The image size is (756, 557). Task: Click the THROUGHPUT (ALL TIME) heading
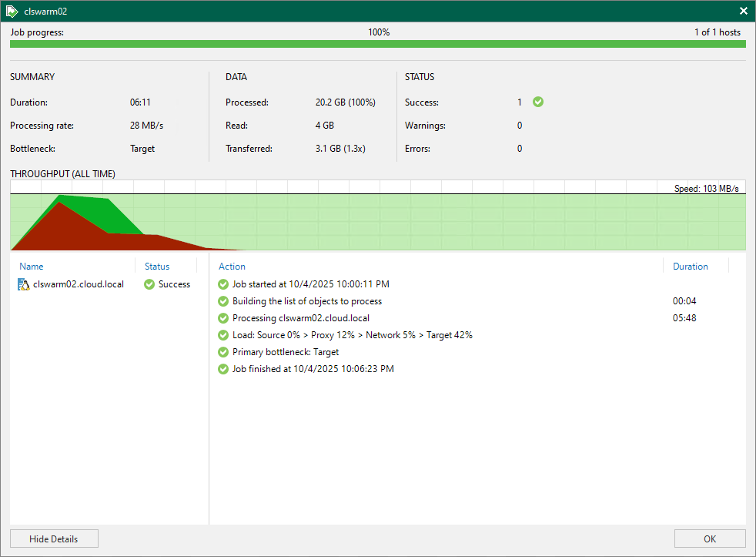[62, 174]
